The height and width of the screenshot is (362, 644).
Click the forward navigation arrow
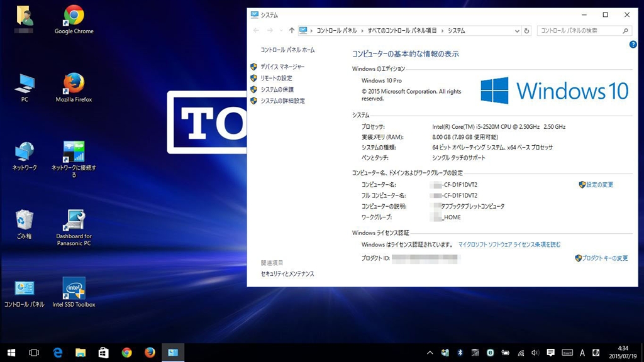tap(270, 30)
